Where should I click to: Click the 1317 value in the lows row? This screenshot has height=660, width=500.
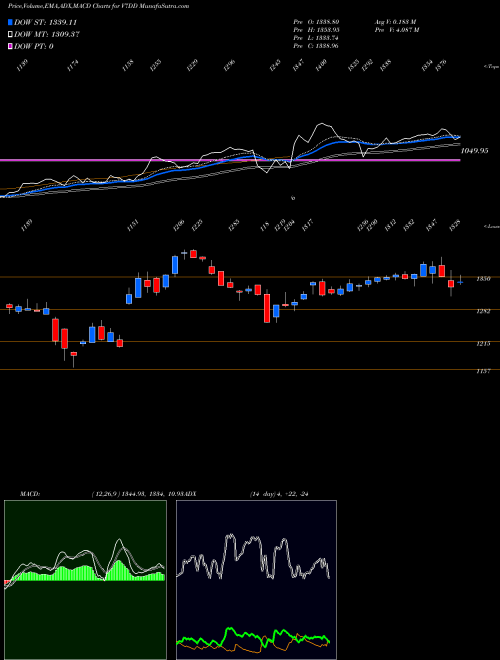click(306, 226)
